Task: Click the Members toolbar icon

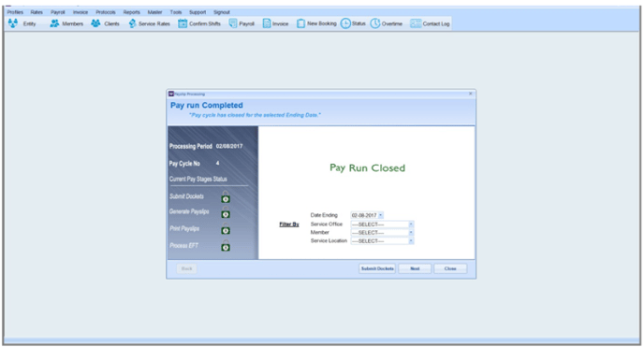Action: [x=54, y=23]
